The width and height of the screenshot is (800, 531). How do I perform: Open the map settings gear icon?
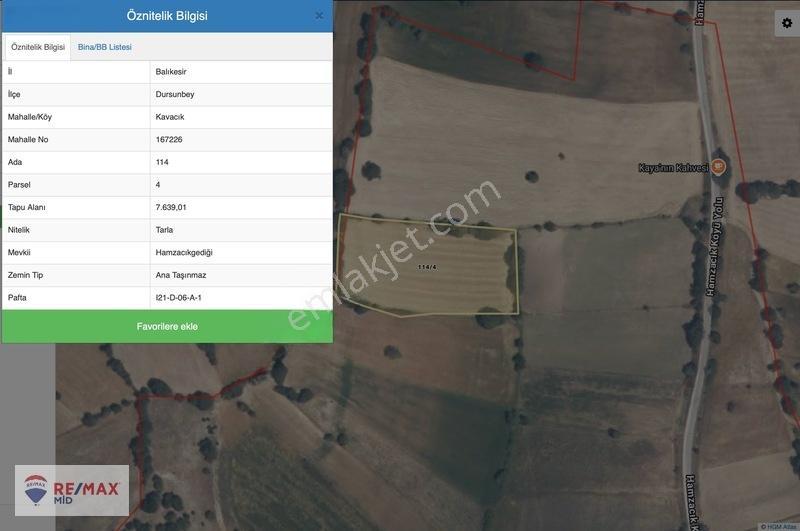click(x=787, y=23)
